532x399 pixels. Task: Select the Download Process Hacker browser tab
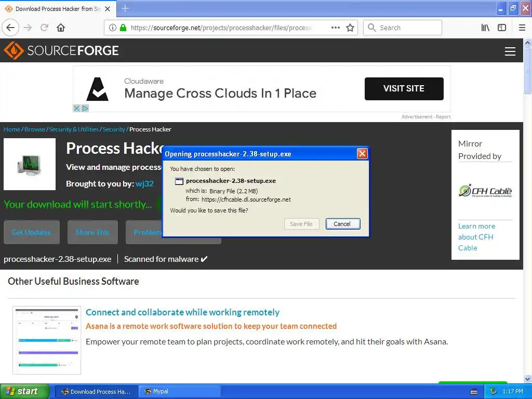pyautogui.click(x=58, y=9)
